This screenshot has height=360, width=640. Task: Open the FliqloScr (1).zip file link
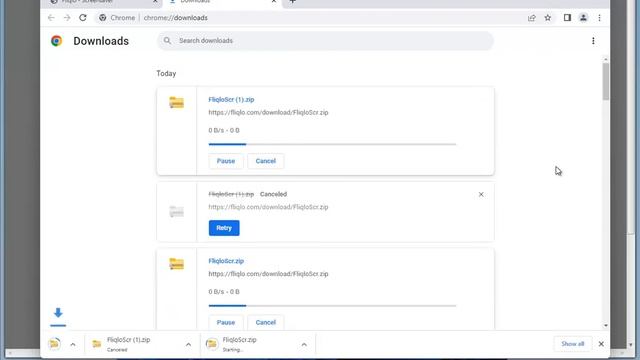coord(231,100)
